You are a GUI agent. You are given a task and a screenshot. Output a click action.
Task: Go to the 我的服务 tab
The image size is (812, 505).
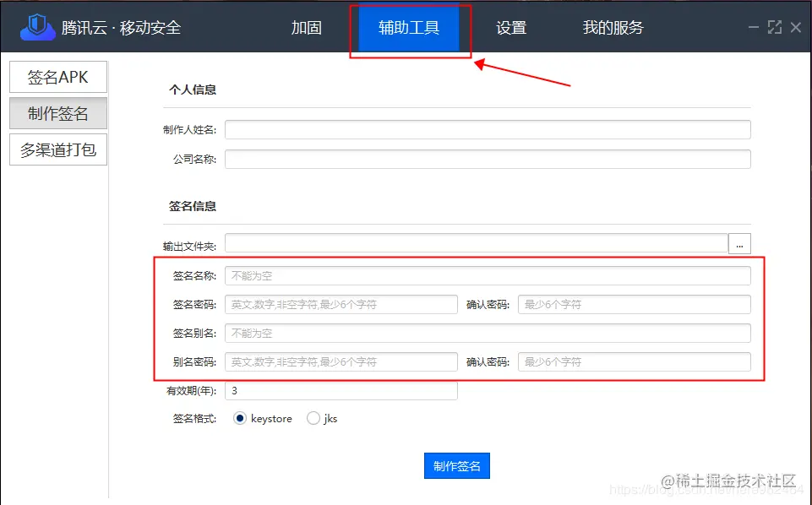click(x=613, y=27)
